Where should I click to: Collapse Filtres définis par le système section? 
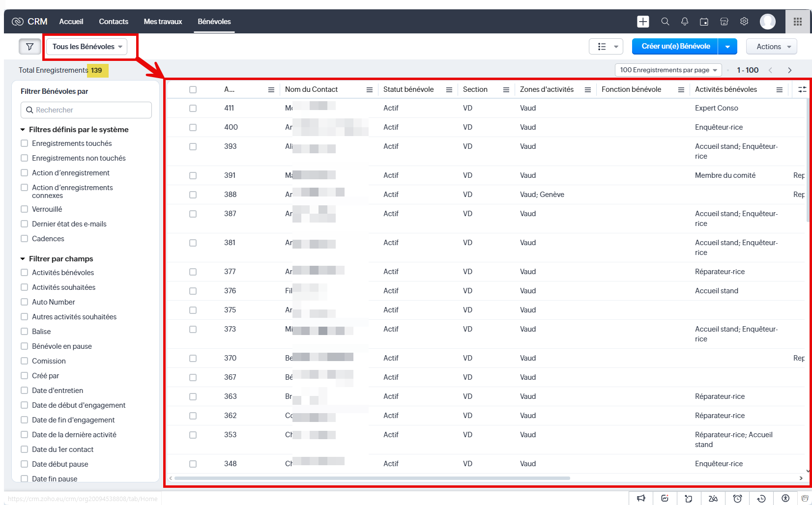23,130
